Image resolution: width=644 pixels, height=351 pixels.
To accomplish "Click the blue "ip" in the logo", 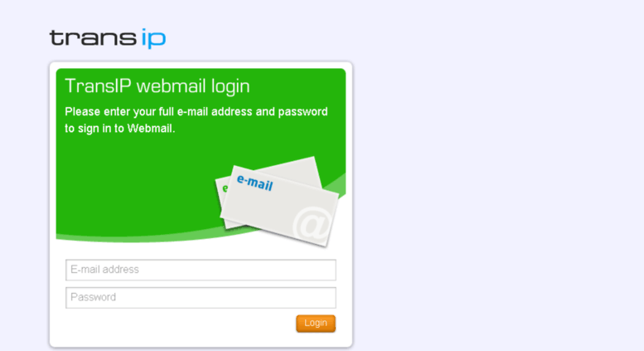I will click(153, 39).
